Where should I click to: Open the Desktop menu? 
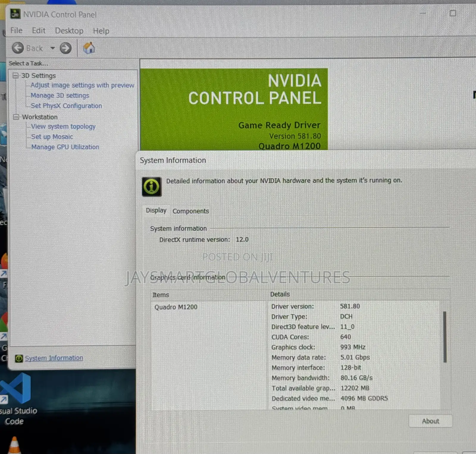pos(69,31)
